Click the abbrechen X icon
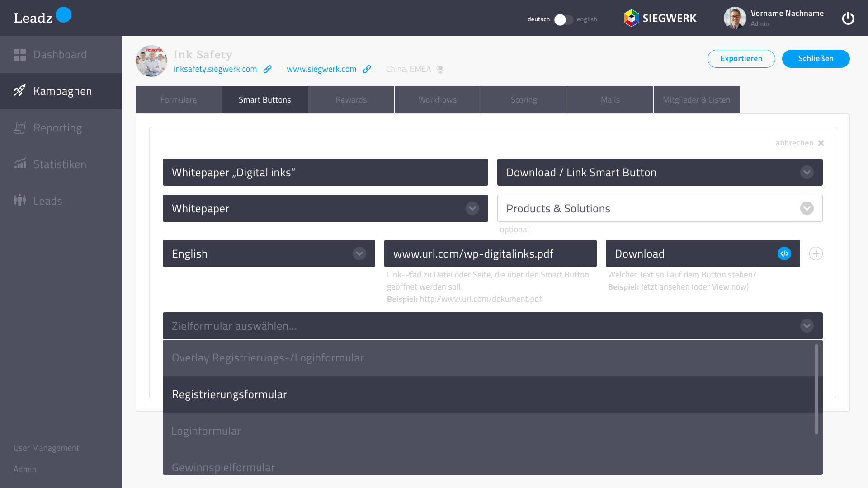The width and height of the screenshot is (868, 488). 821,143
